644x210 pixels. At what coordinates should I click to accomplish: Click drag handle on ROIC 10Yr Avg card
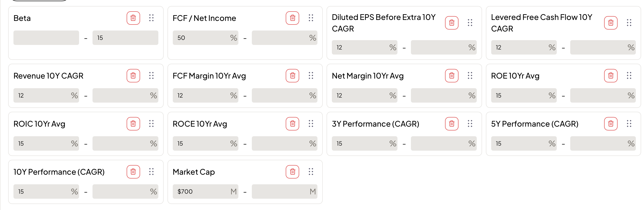tap(151, 124)
